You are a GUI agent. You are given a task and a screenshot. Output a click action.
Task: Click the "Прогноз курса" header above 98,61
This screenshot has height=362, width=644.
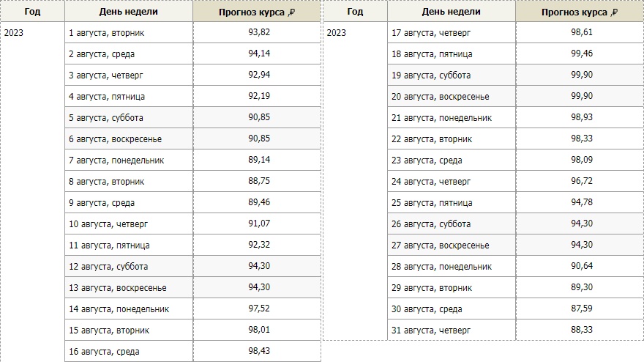click(575, 12)
